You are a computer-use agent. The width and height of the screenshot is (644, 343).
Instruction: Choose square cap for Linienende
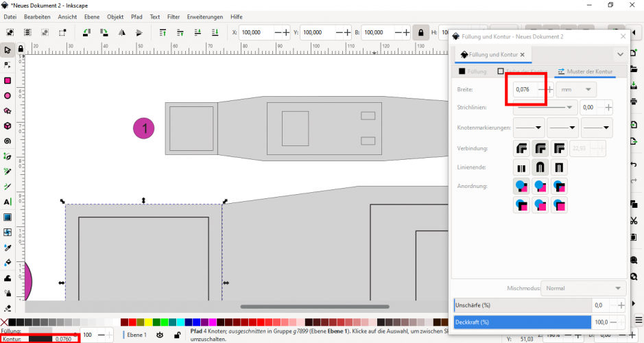(559, 167)
